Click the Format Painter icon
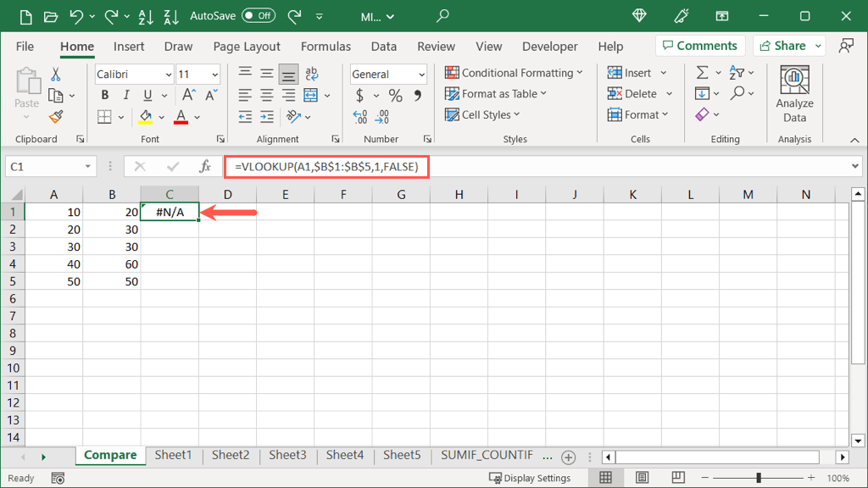 tap(56, 117)
